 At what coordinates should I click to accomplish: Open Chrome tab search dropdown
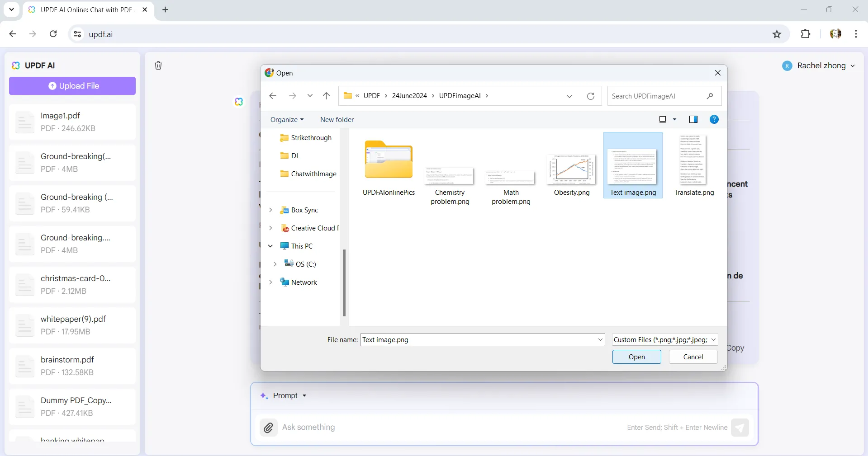click(x=11, y=9)
